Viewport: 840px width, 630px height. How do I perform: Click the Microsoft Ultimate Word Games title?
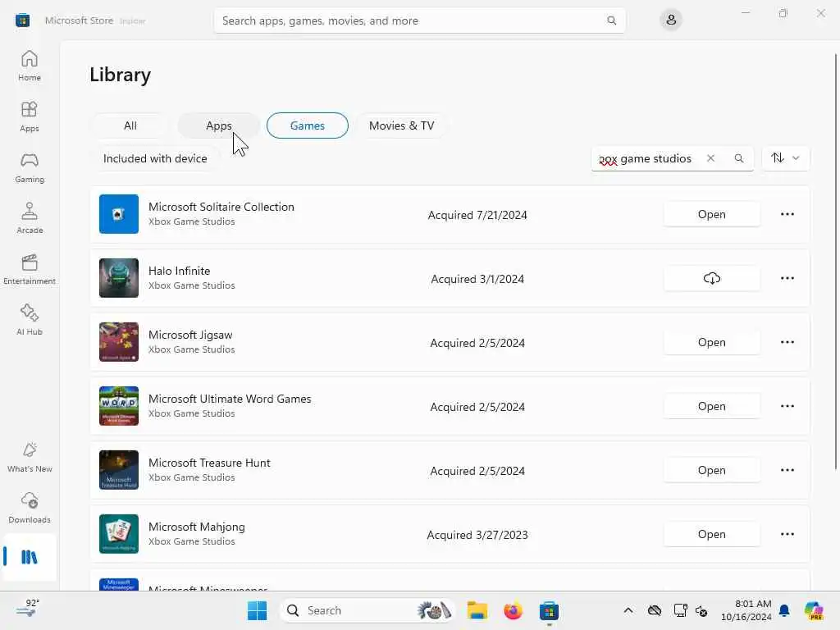click(230, 399)
